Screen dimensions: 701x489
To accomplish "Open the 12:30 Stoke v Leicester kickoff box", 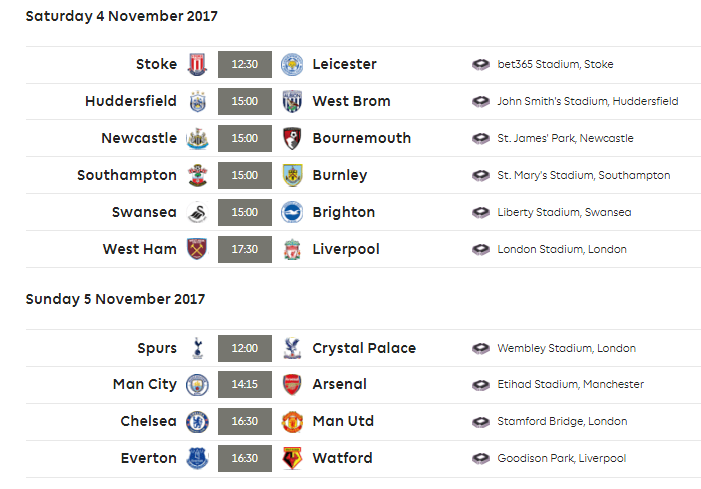I will click(245, 64).
